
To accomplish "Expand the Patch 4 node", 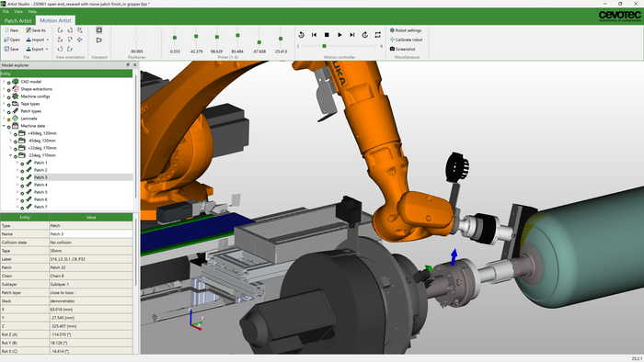I will point(17,185).
